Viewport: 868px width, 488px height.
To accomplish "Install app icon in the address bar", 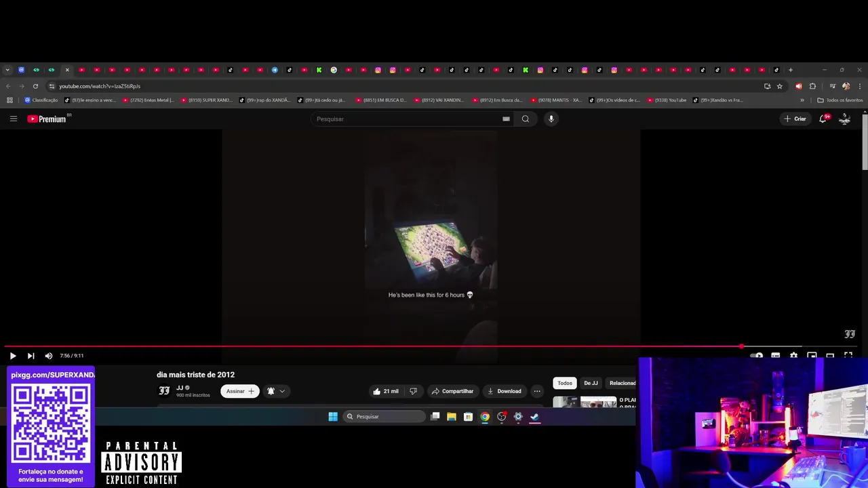I will pos(767,86).
